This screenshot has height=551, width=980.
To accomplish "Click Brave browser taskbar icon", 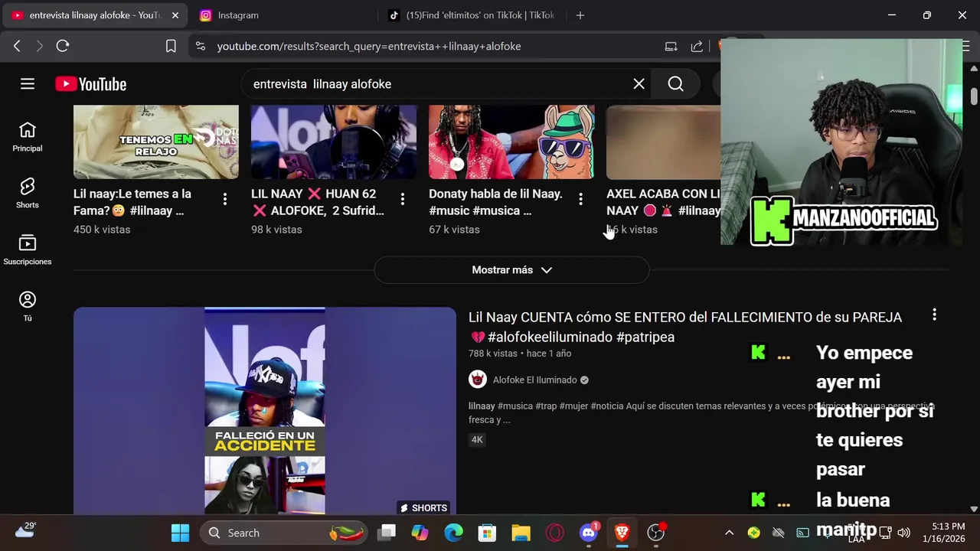I will pyautogui.click(x=622, y=533).
